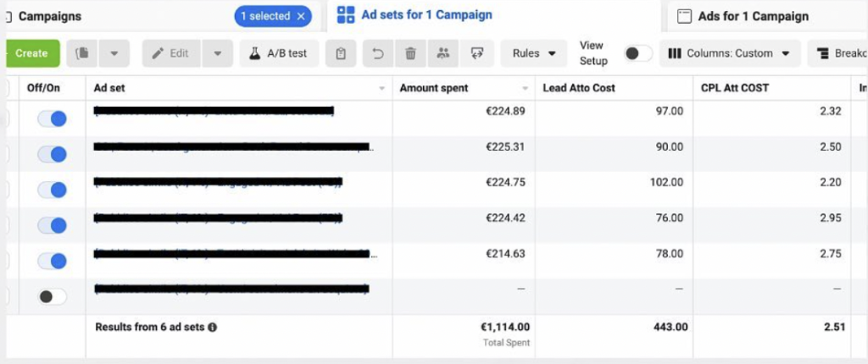The width and height of the screenshot is (868, 364).
Task: Open the dropdown arrow next to Duplicate
Action: (114, 53)
